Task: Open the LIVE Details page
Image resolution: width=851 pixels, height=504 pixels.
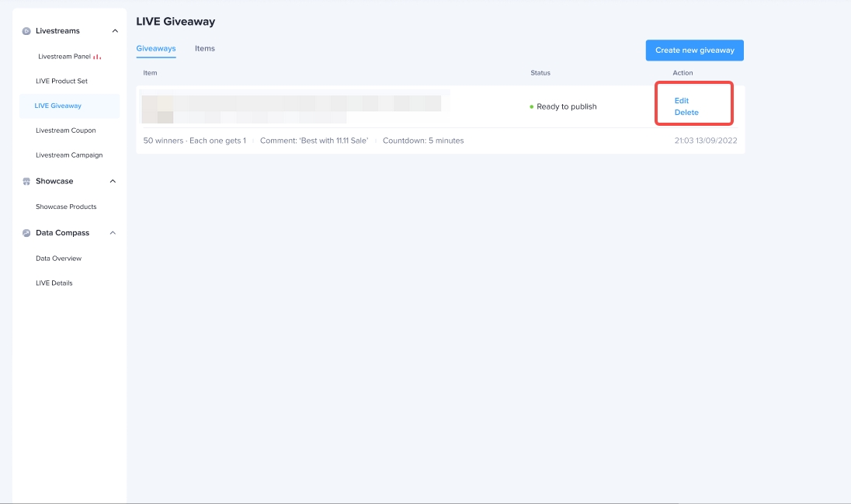Action: 54,283
